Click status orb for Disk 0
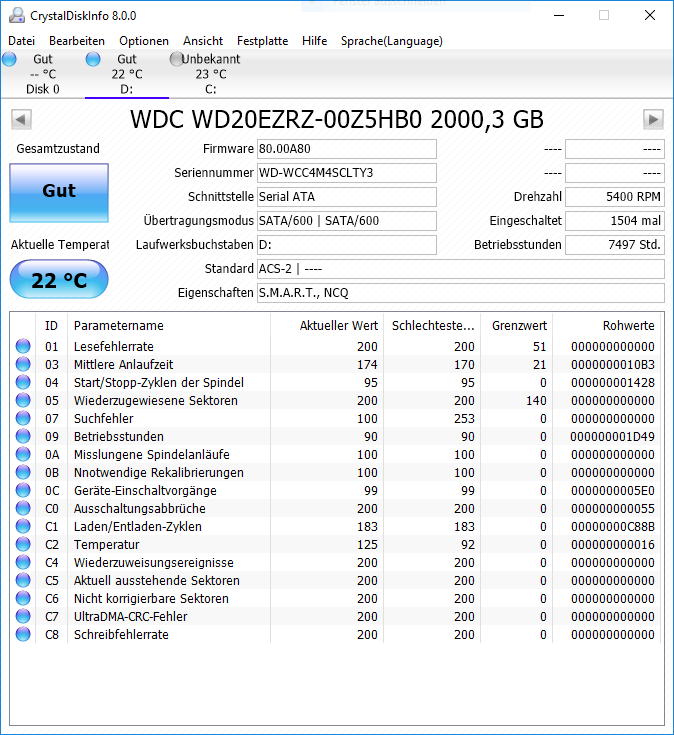Screen dimensions: 674x735 pos(9,60)
